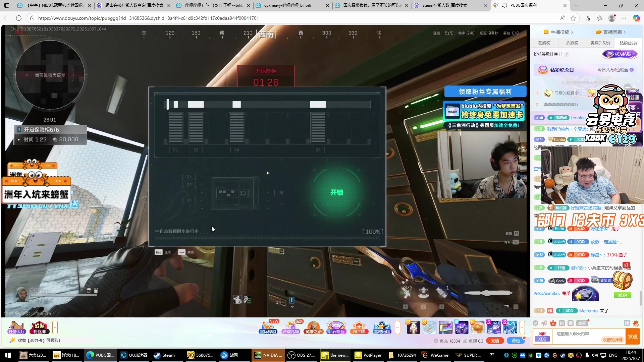Click the 战队粉丝牌 fan badge icon
The image size is (644, 362).
[x=40, y=327]
